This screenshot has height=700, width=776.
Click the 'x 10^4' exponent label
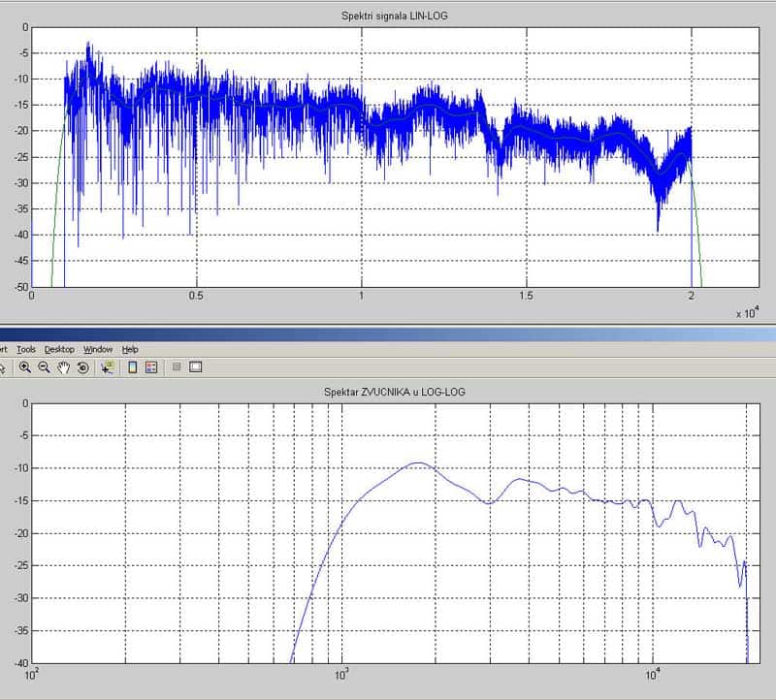coord(747,313)
